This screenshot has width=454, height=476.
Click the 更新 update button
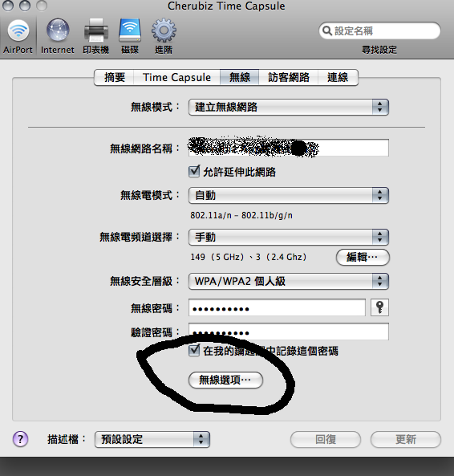pos(406,439)
